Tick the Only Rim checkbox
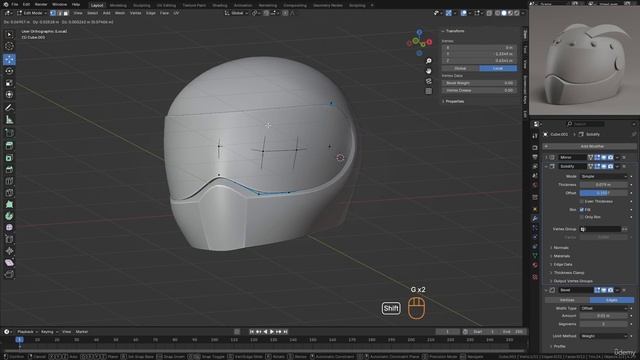Image resolution: width=640 pixels, height=360 pixels. tap(582, 217)
